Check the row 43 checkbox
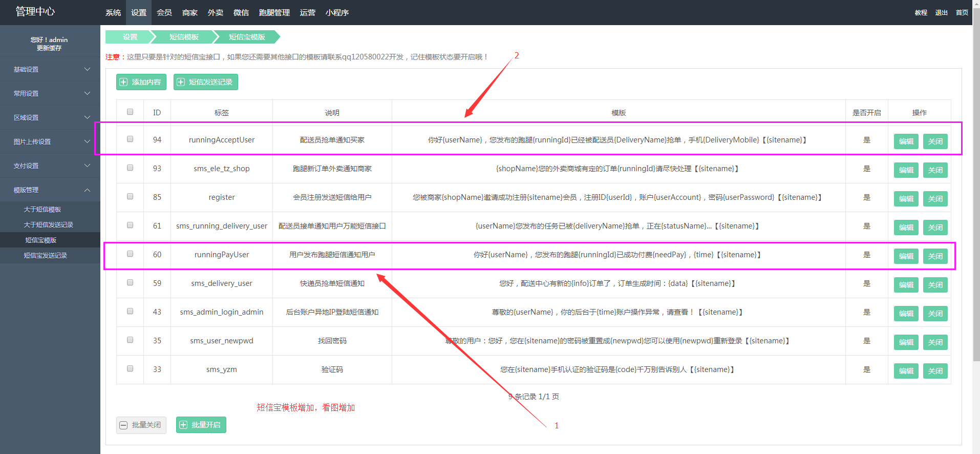The image size is (980, 454). click(x=130, y=311)
